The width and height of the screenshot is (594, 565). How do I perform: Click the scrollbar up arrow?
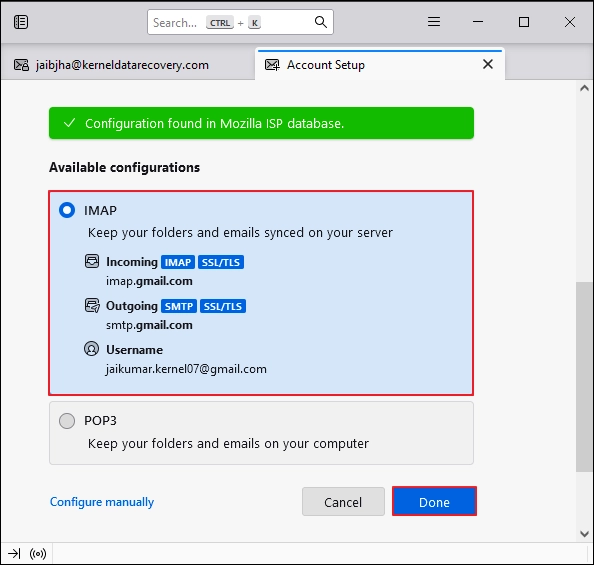pos(585,88)
